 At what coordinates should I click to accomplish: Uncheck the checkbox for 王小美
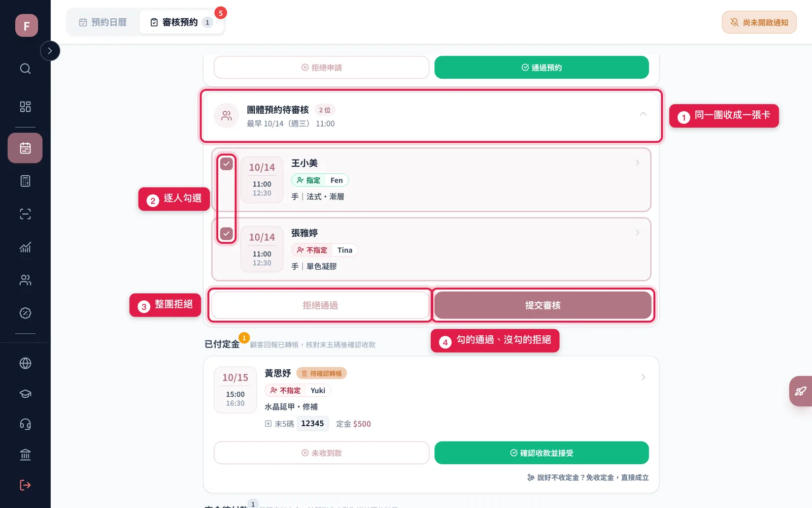pyautogui.click(x=226, y=164)
